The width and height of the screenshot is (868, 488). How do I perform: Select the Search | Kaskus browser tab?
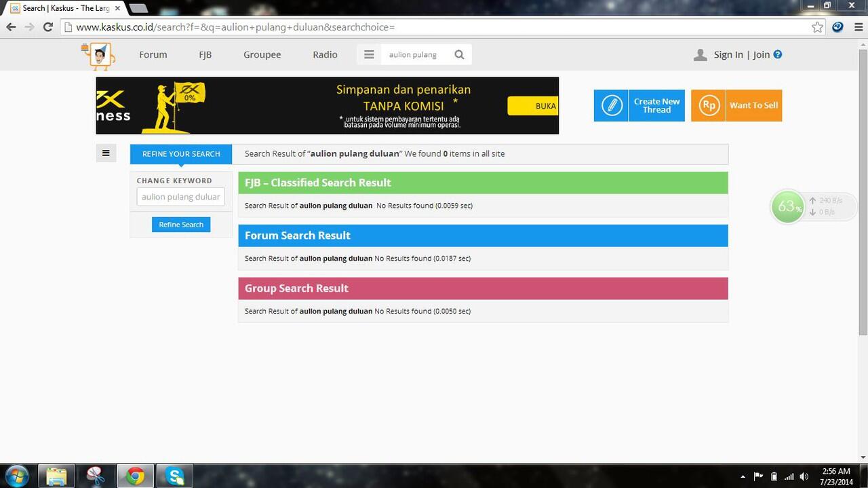coord(64,8)
